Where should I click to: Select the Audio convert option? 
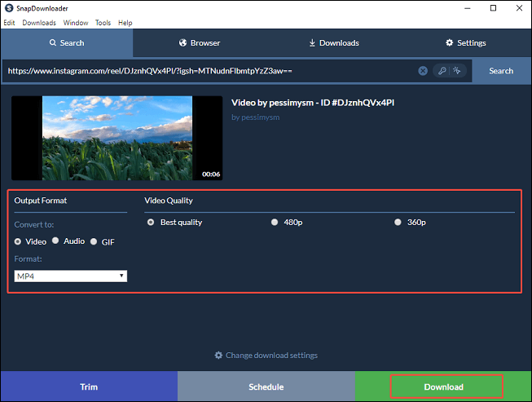coord(55,241)
